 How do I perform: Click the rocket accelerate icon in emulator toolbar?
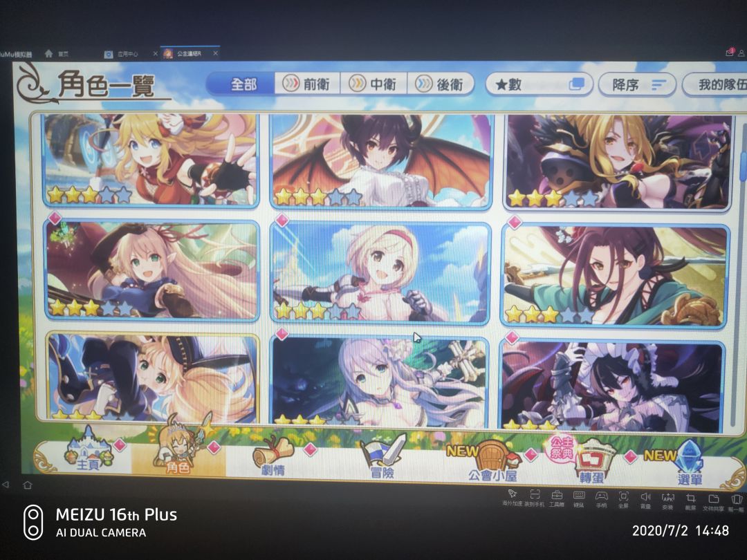(512, 494)
